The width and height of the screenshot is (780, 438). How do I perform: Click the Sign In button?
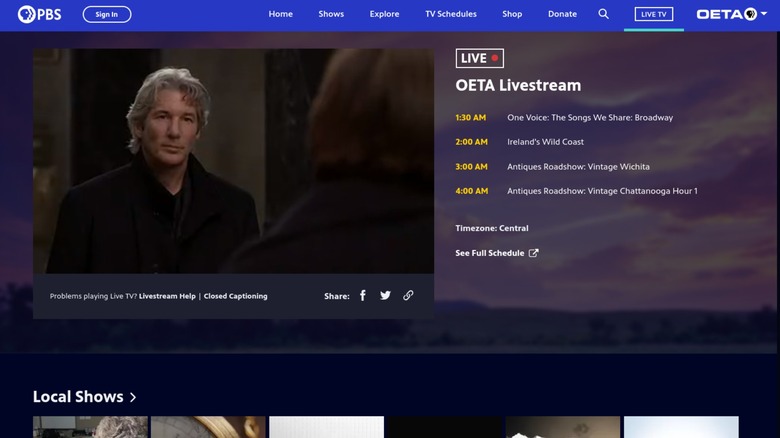click(x=107, y=14)
